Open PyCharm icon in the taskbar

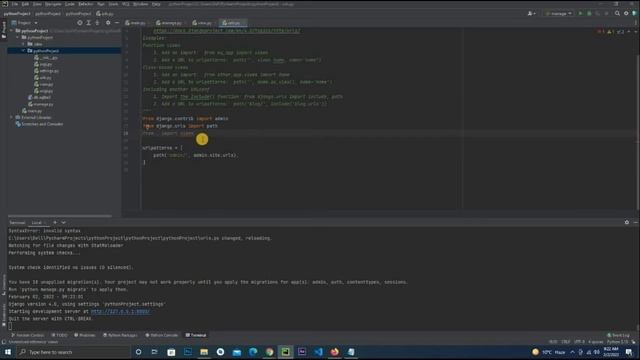pyautogui.click(x=285, y=352)
